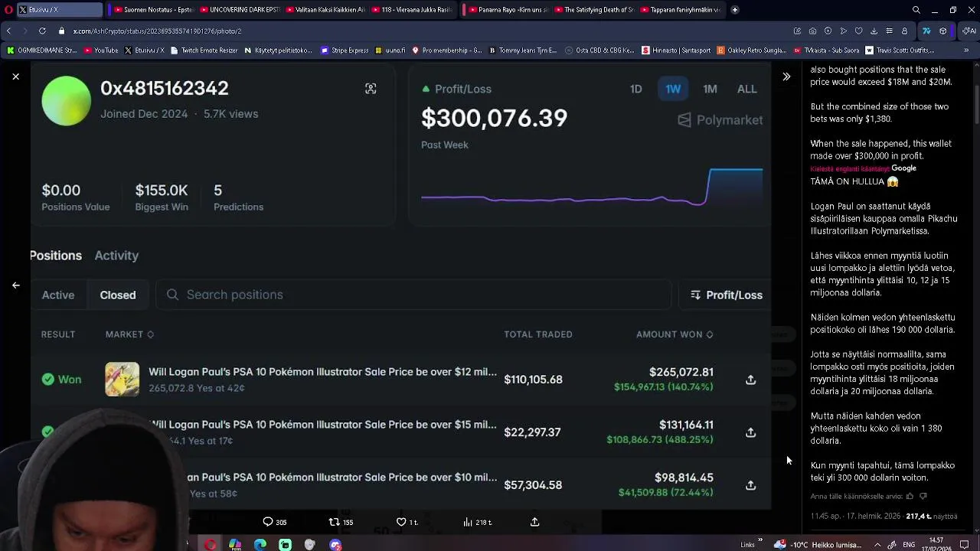The image size is (980, 551).
Task: Share the $131,164.11 winning position
Action: point(750,432)
